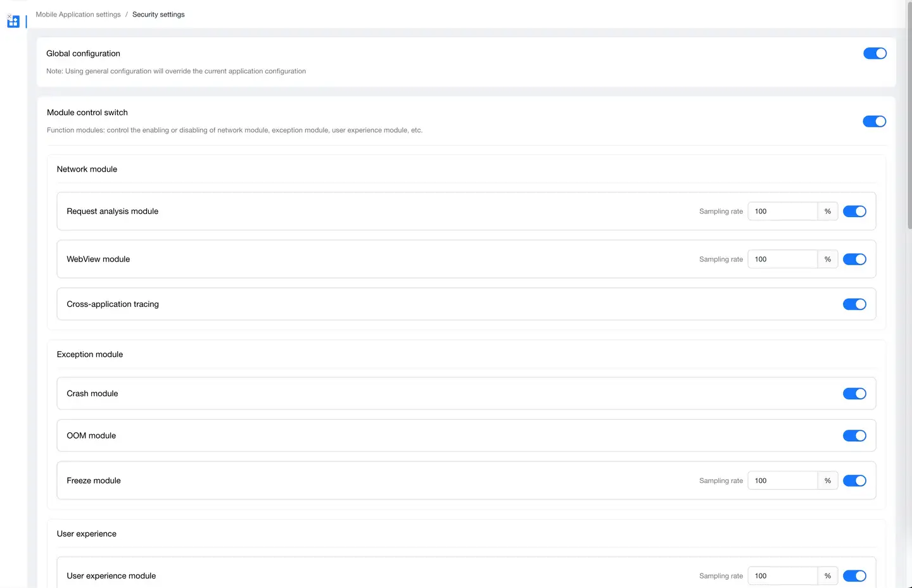Toggle the Request analysis module switch

coord(854,211)
